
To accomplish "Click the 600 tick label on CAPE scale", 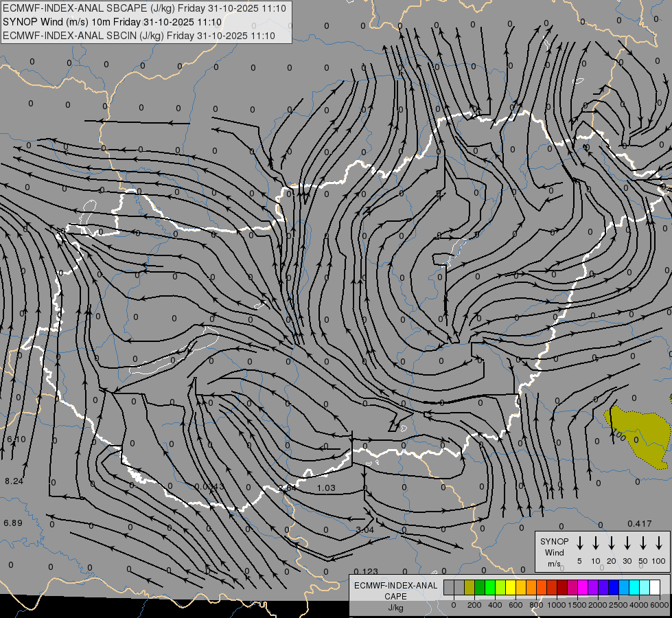I will [515, 605].
